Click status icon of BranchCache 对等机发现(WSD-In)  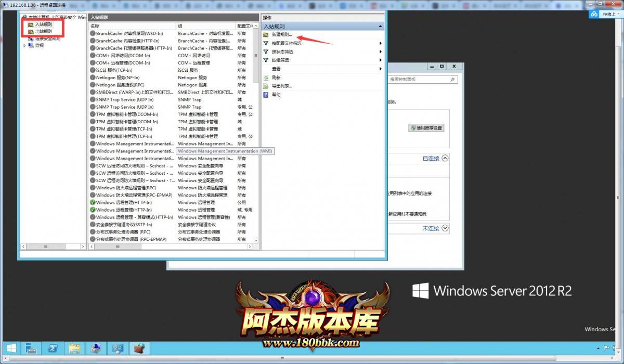[93, 33]
